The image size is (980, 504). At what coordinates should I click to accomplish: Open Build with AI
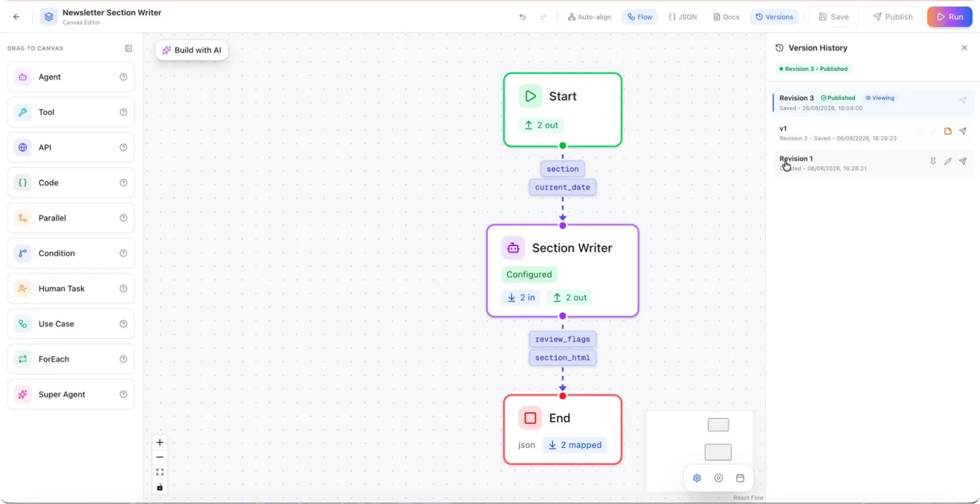pos(192,50)
